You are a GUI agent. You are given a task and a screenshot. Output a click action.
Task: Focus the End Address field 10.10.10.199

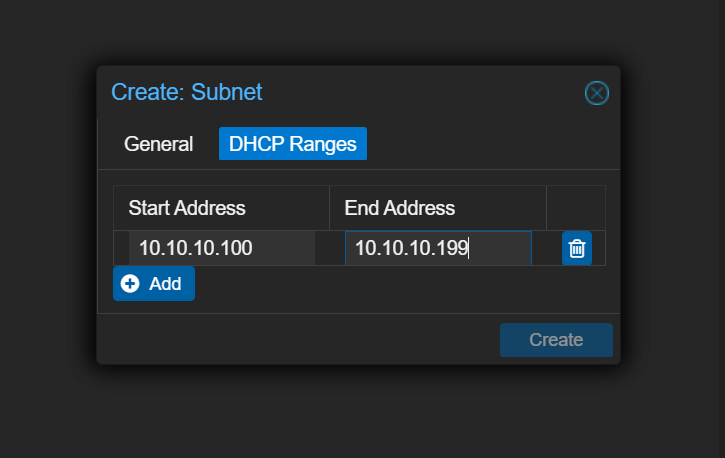pos(437,249)
